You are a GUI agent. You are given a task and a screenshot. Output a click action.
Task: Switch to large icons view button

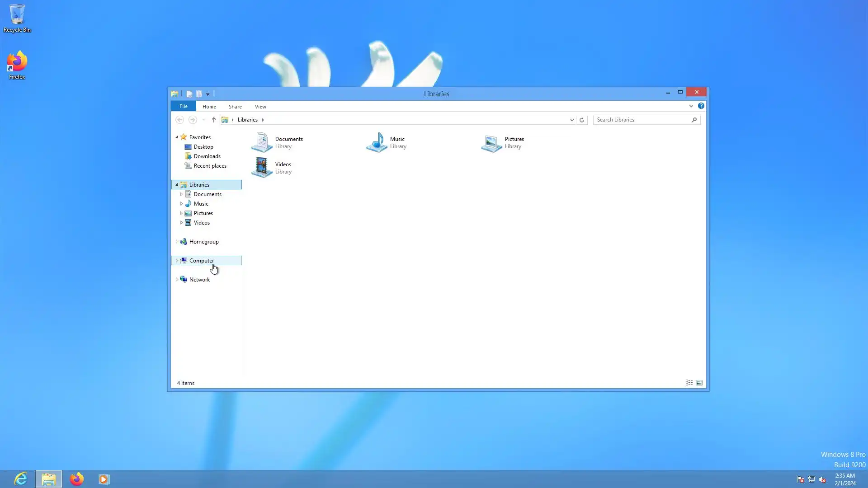pos(699,383)
